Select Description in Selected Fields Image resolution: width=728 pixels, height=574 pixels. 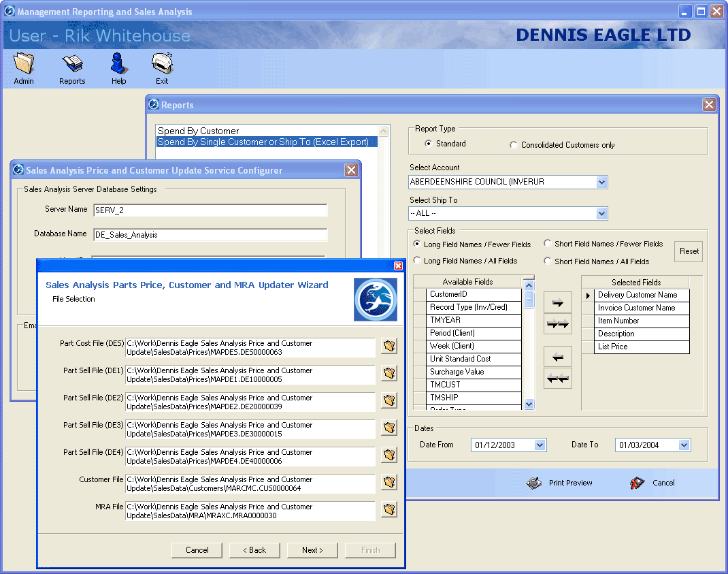[x=642, y=334]
